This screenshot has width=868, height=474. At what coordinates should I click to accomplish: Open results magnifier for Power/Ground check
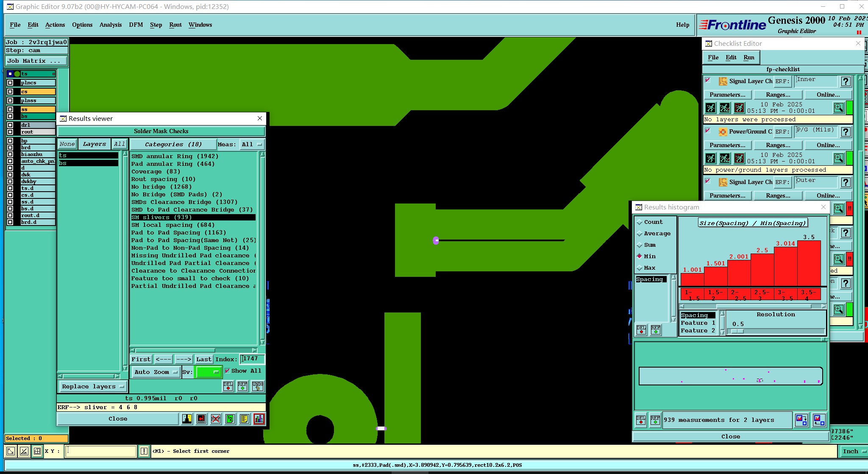[x=839, y=158]
